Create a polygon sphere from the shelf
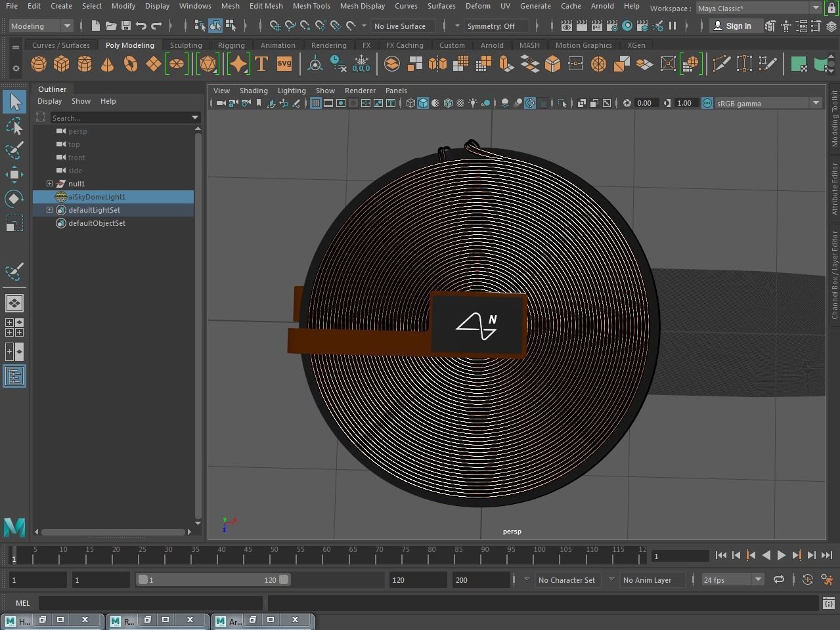Viewport: 840px width, 630px height. [39, 64]
